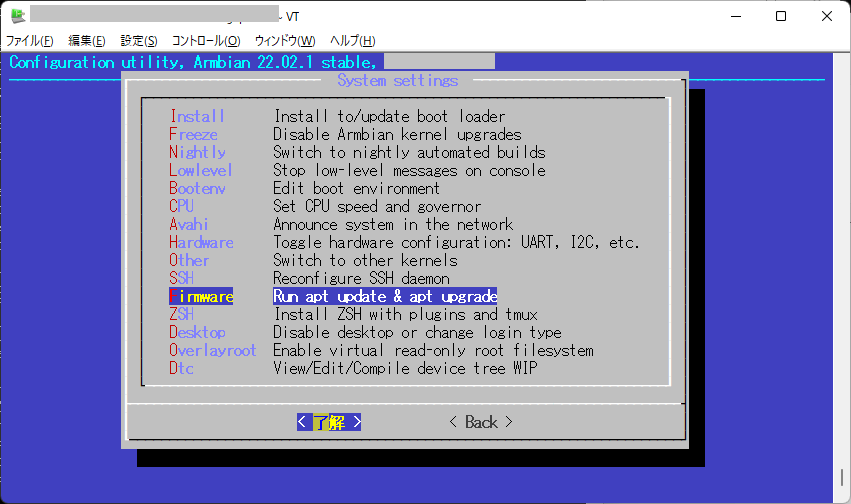
Task: Open the コントロール(O) menu
Action: [206, 41]
